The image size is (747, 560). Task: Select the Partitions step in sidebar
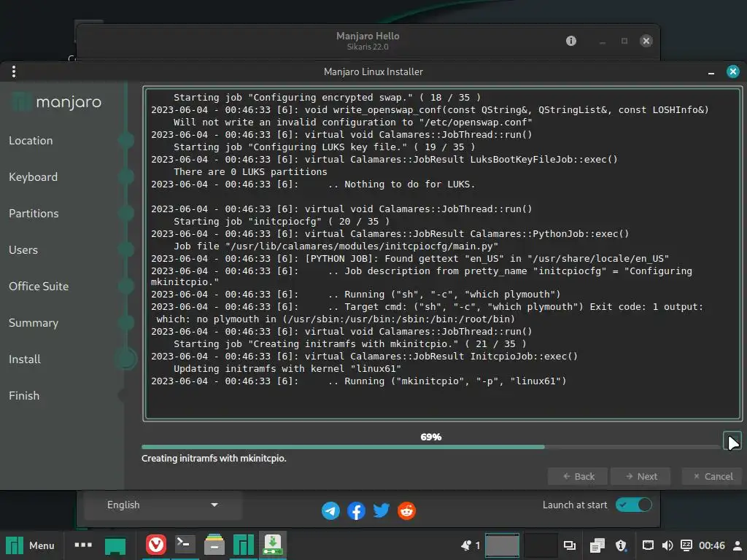coord(34,214)
